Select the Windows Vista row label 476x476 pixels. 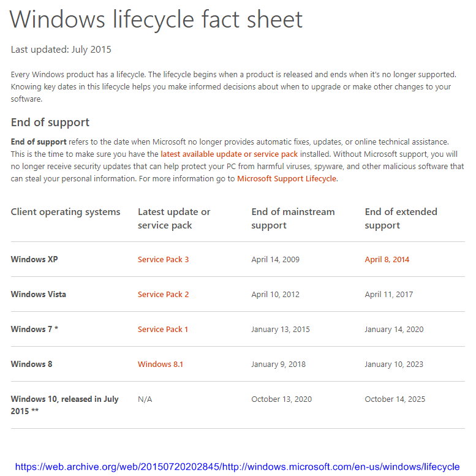(x=39, y=294)
